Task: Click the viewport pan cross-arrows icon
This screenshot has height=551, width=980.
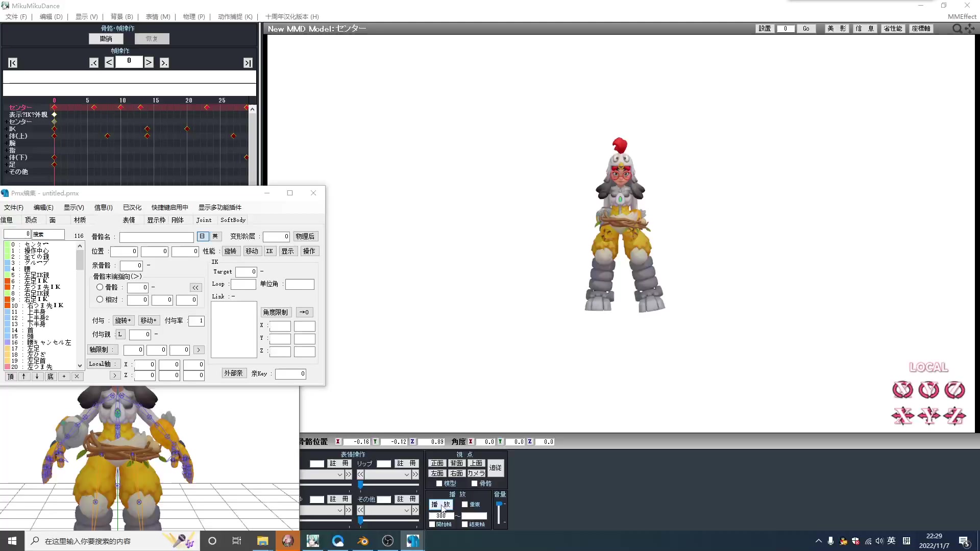Action: [x=969, y=29]
